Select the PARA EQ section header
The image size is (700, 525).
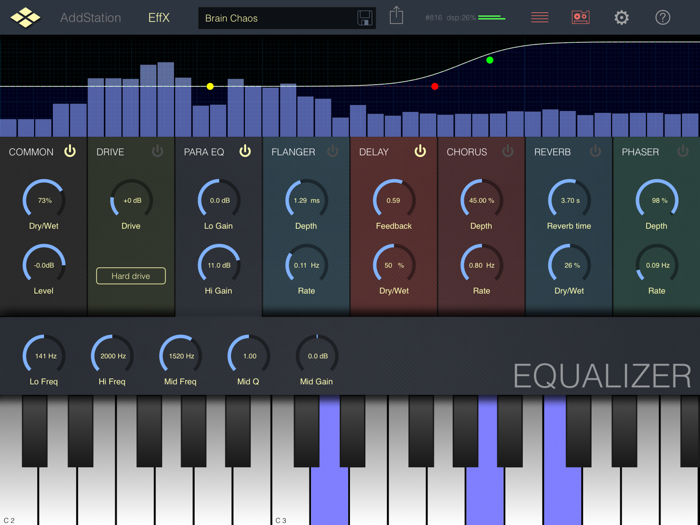coord(204,152)
